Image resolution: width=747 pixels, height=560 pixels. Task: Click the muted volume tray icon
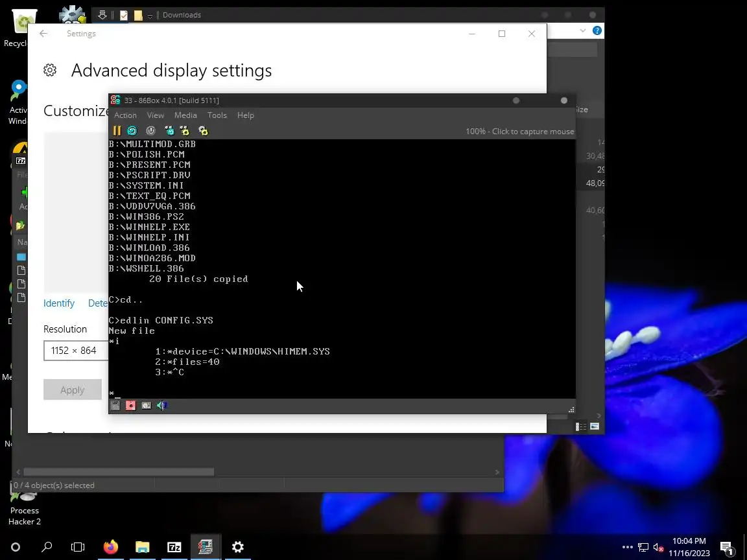pos(658,548)
